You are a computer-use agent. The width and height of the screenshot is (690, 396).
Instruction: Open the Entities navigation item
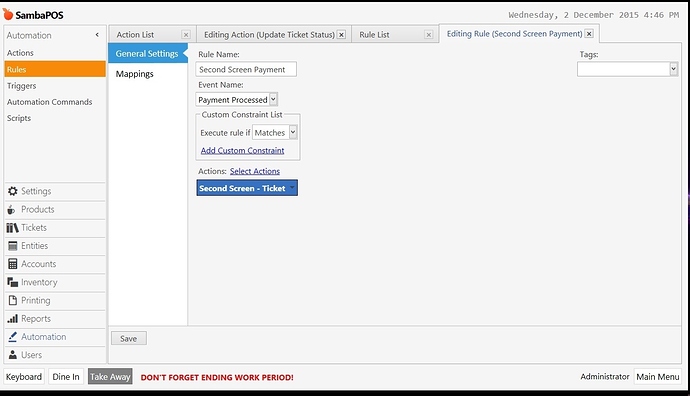click(55, 246)
